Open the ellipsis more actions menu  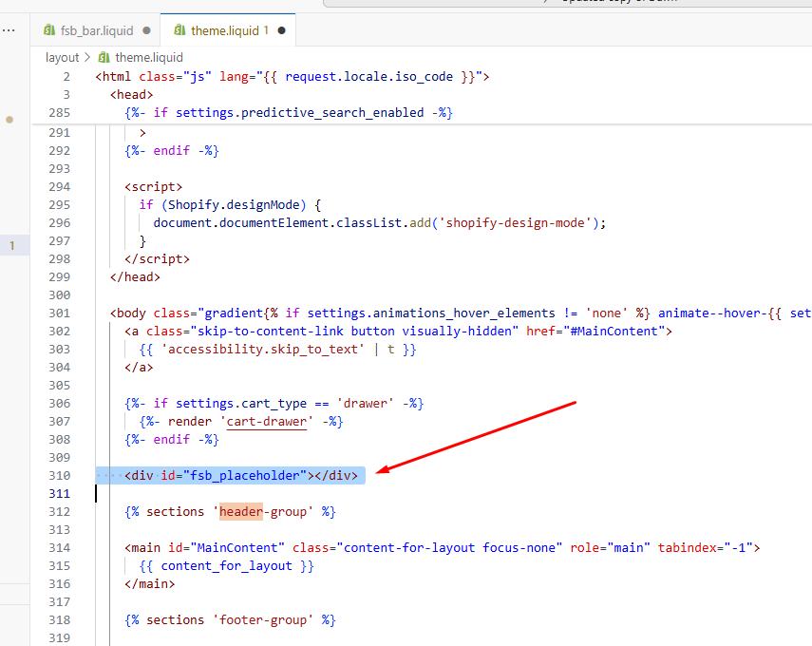[x=9, y=30]
